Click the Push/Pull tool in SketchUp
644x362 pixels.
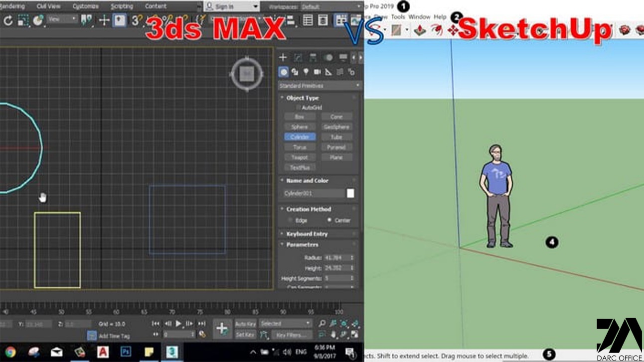coord(420,30)
